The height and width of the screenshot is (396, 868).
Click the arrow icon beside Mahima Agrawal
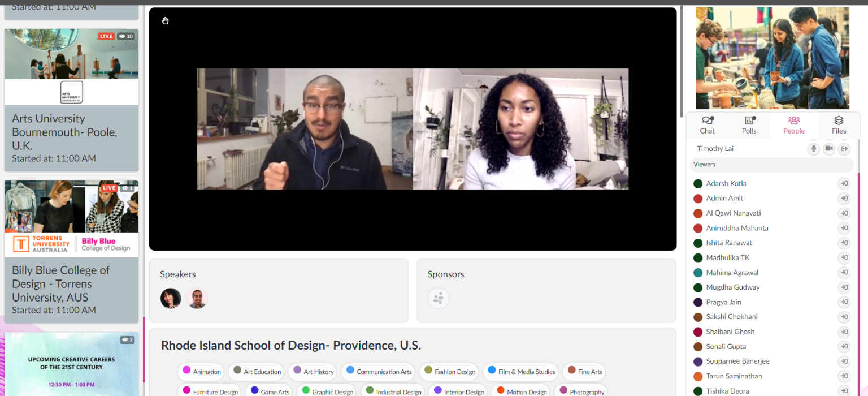tap(844, 273)
